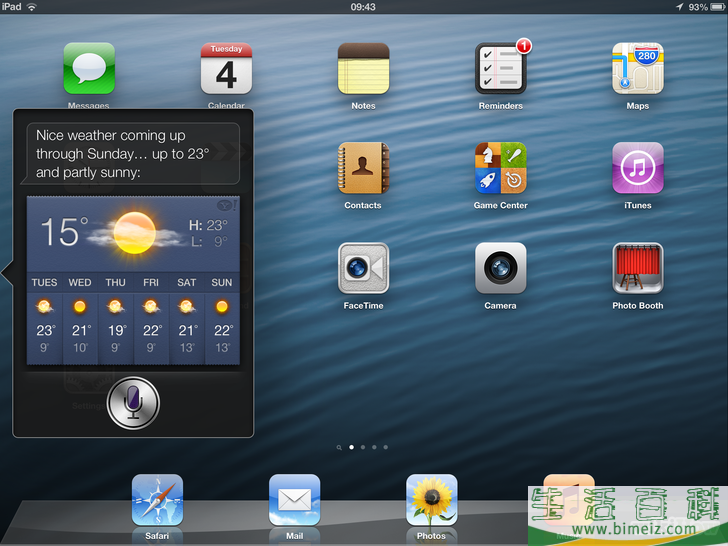Tap the L: 9° low temperature
This screenshot has width=728, height=546.
point(209,241)
